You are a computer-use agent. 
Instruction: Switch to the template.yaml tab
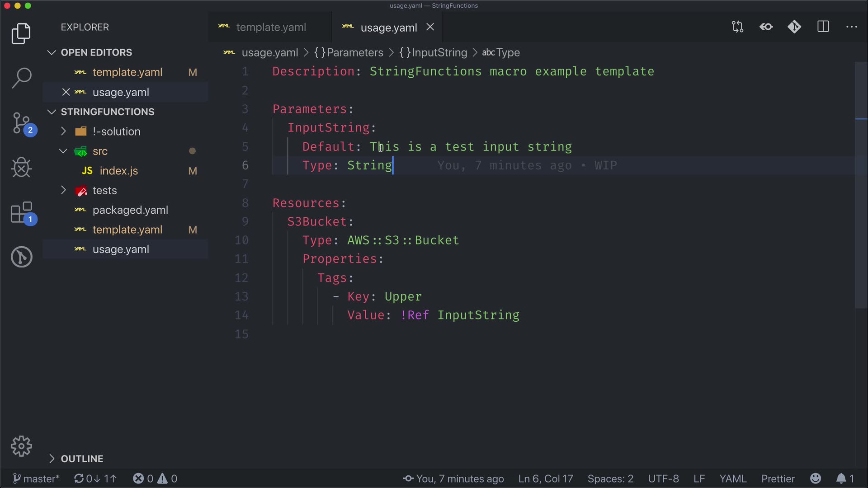click(x=271, y=28)
